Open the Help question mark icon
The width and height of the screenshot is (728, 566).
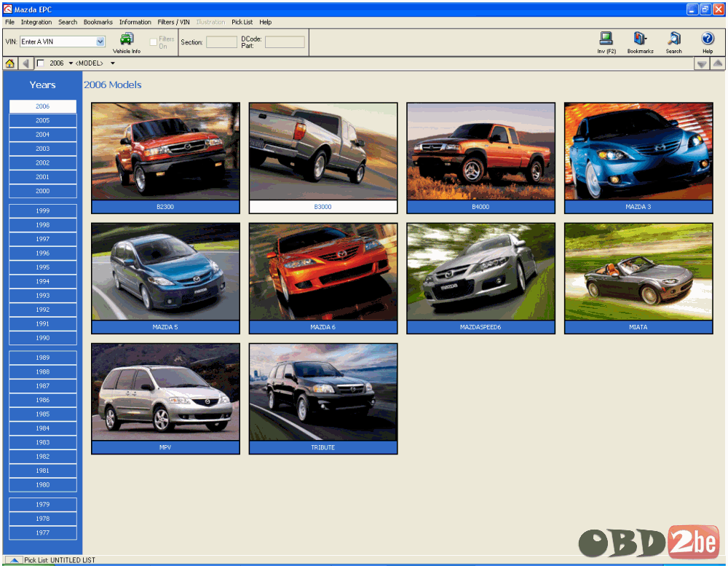[708, 43]
